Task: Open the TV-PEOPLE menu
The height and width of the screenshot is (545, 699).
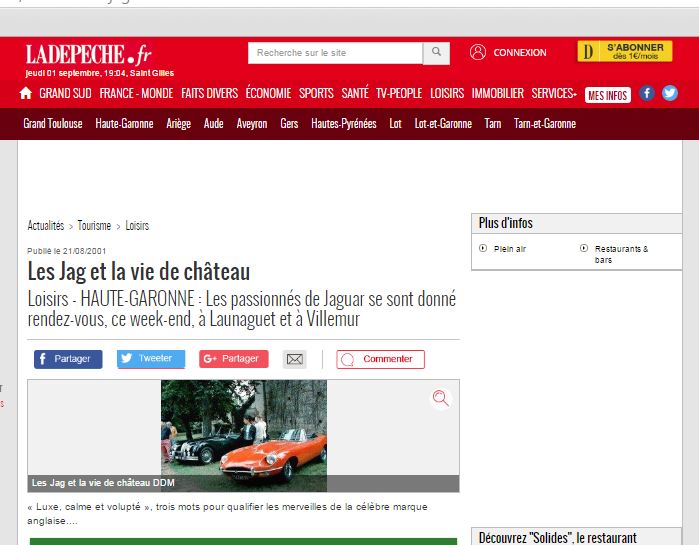Action: tap(399, 93)
